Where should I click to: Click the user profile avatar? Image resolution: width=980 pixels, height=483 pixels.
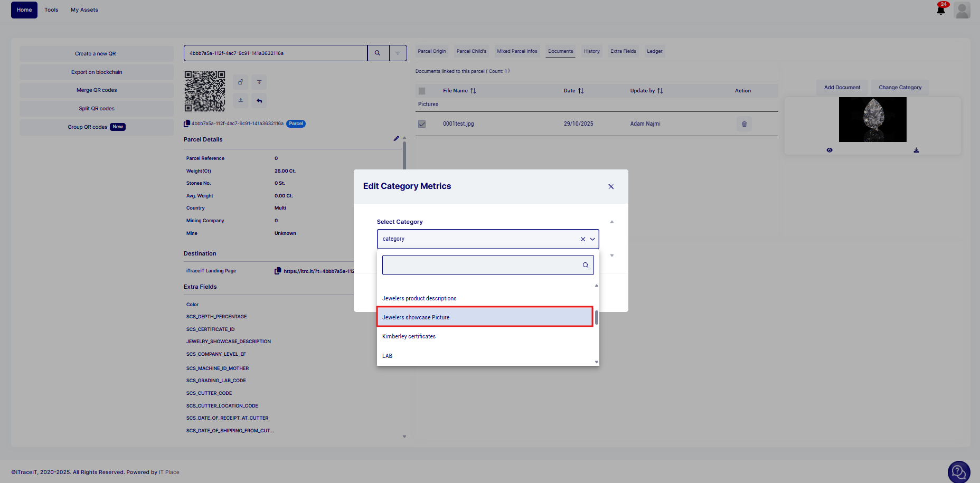[x=962, y=10]
